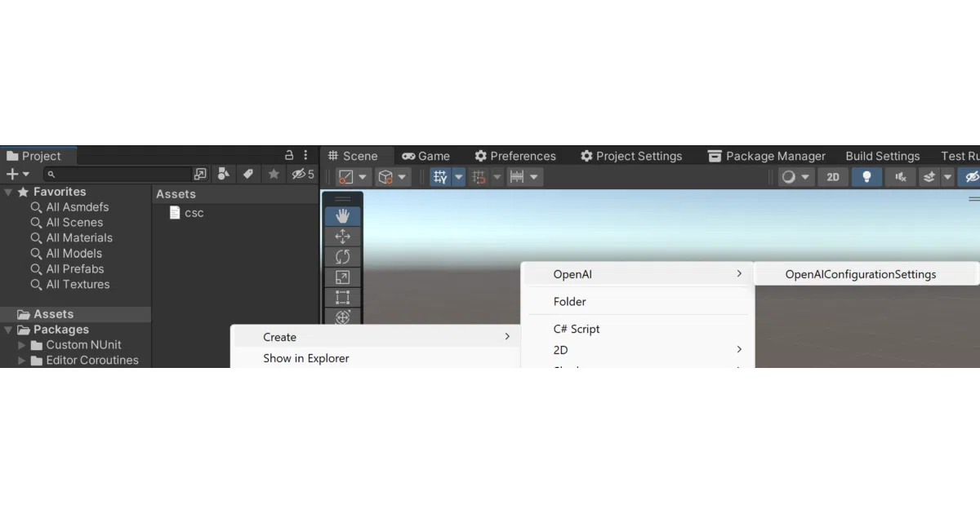Click the Project panel plus create button
This screenshot has width=980, height=514.
12,174
